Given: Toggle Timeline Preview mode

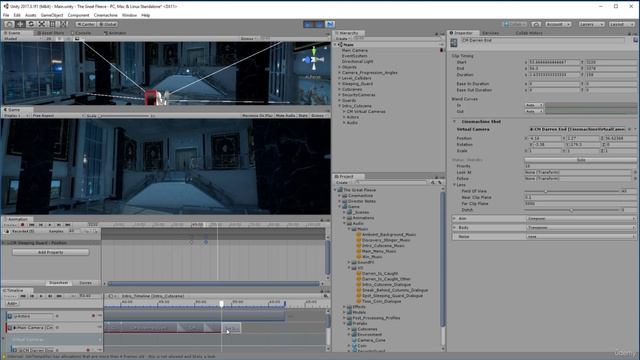Looking at the screenshot, I should pyautogui.click(x=10, y=296).
